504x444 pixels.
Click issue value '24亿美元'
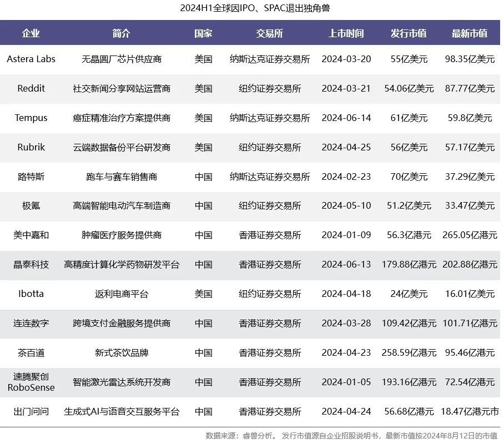[409, 294]
